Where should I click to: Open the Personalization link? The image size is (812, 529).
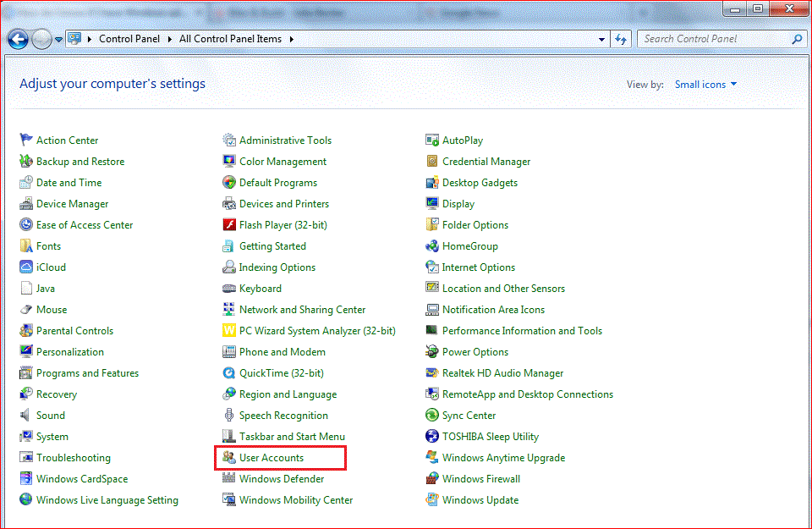[x=70, y=352]
